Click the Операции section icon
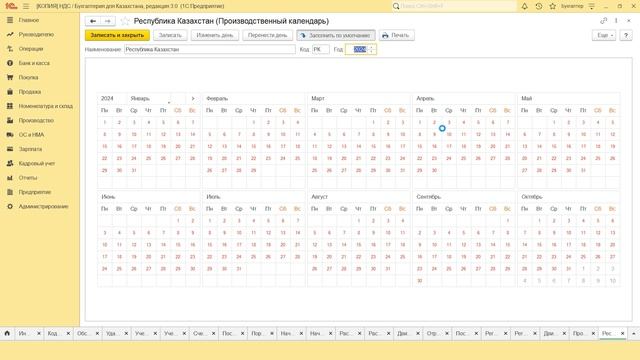 click(10, 49)
